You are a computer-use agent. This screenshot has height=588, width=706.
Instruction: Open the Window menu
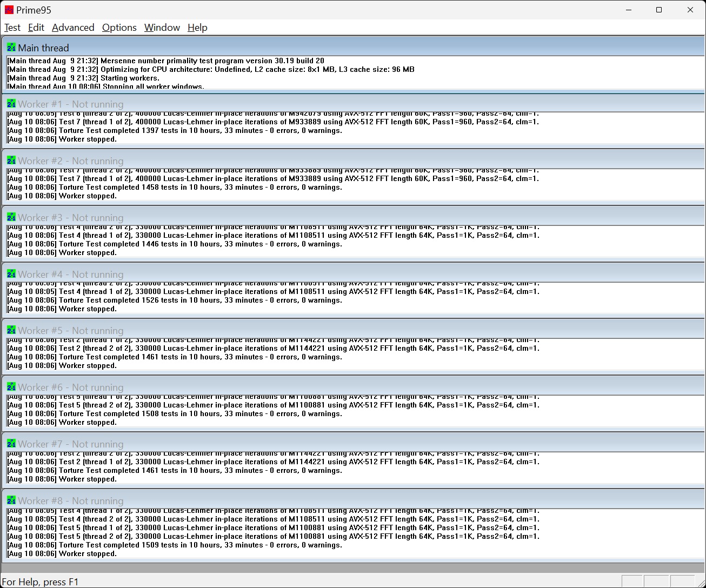[x=162, y=28]
